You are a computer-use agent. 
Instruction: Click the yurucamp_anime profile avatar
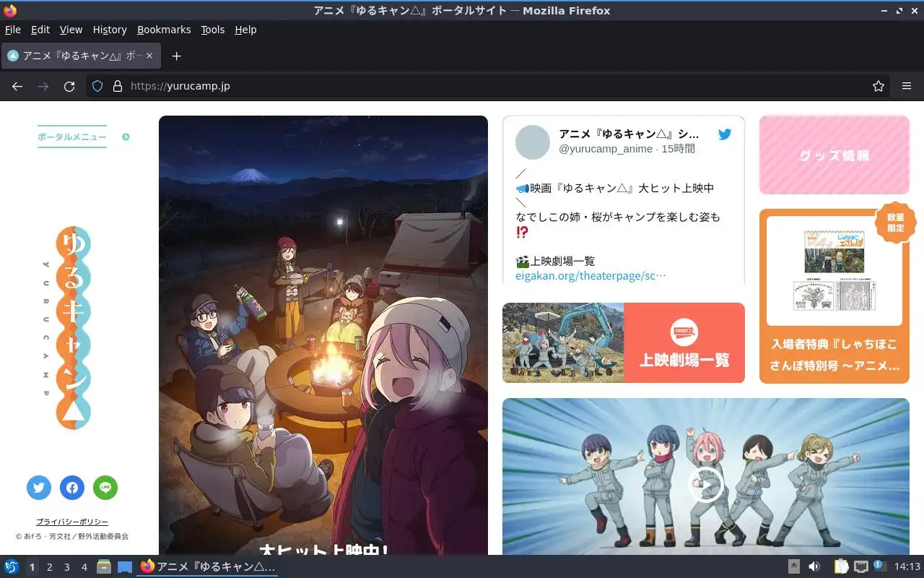(x=533, y=142)
